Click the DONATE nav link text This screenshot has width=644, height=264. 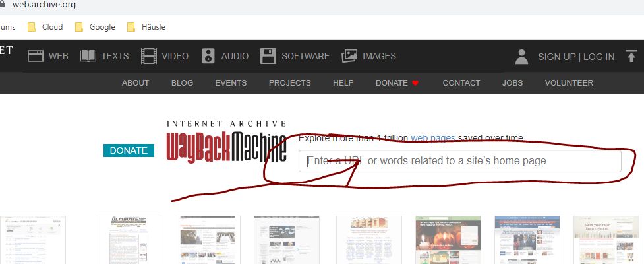pyautogui.click(x=392, y=83)
